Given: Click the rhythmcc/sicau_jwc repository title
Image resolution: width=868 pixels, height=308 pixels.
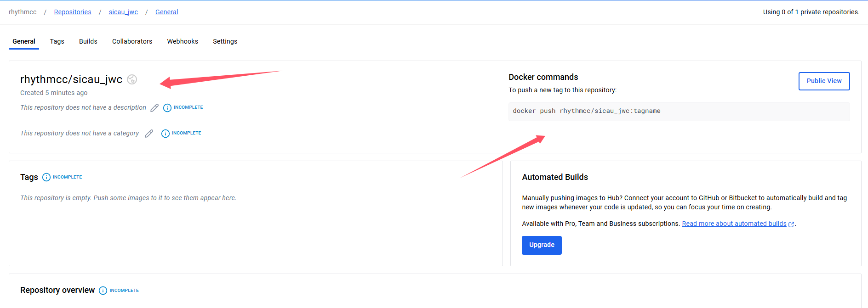Looking at the screenshot, I should tap(71, 79).
